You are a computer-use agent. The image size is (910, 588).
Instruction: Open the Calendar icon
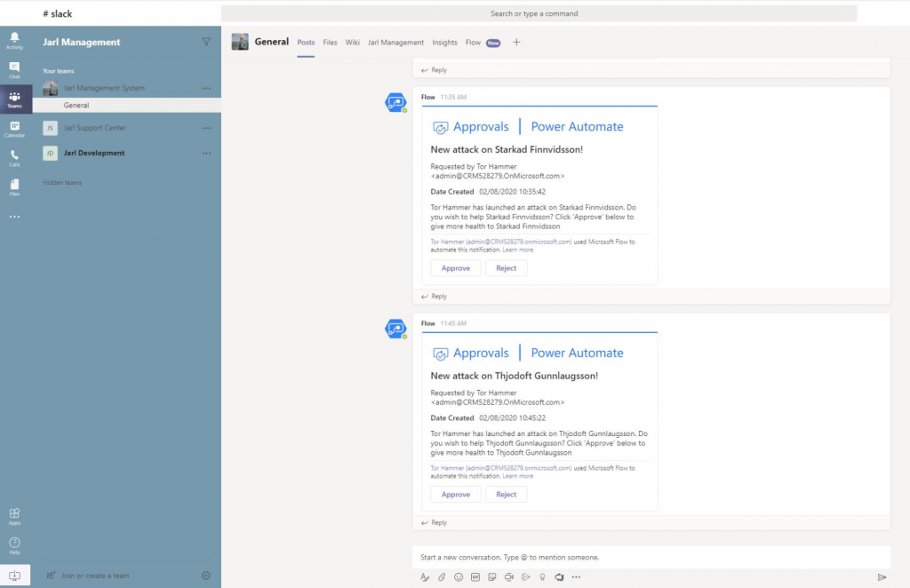tap(14, 129)
